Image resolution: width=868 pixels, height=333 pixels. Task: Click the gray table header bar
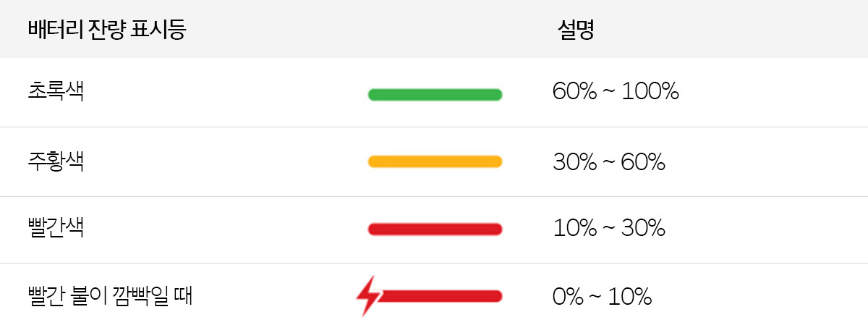434,29
